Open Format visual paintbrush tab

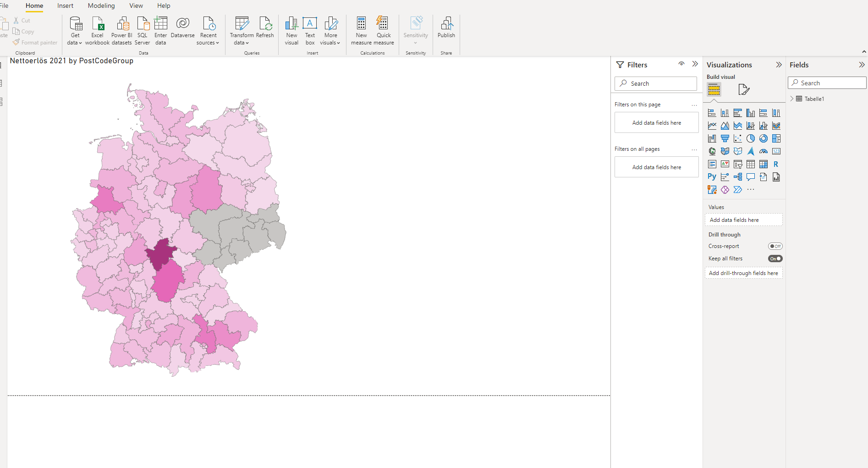click(x=743, y=89)
